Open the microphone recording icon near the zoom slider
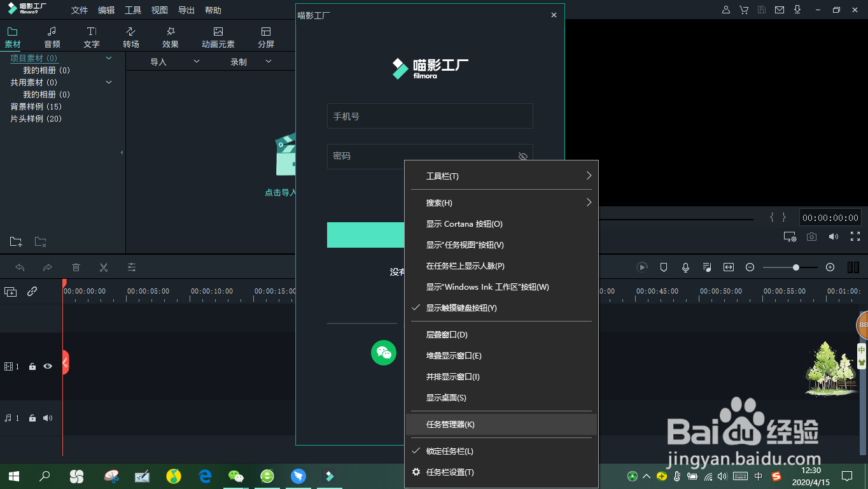The width and height of the screenshot is (868, 489). 685,267
